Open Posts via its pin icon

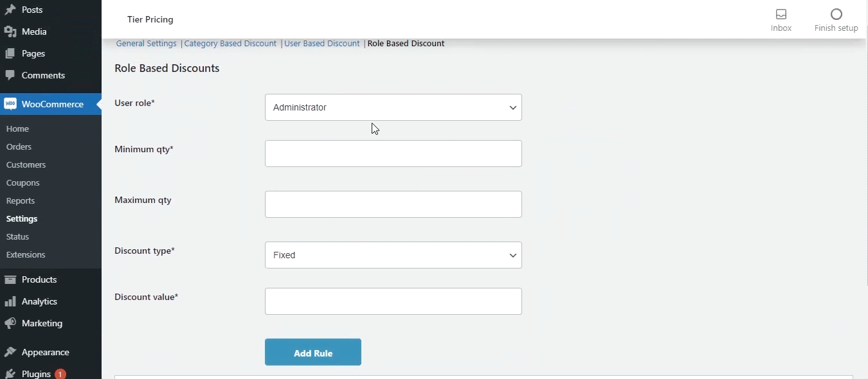(x=10, y=10)
